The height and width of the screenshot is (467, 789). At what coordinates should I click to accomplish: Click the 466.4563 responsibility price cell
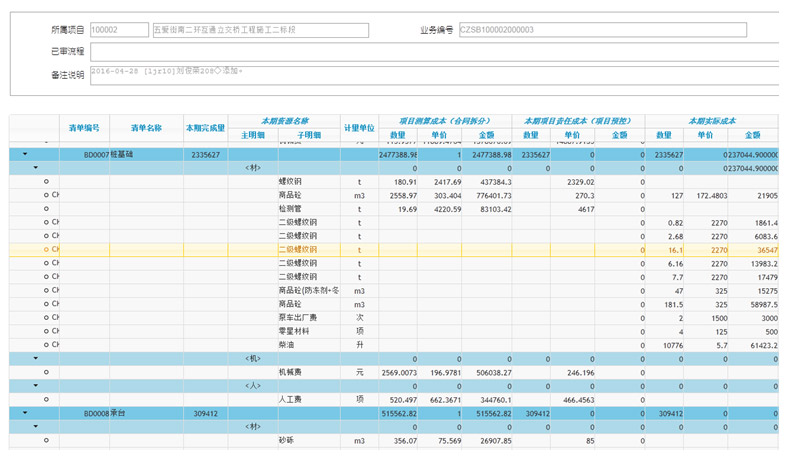[x=573, y=400]
